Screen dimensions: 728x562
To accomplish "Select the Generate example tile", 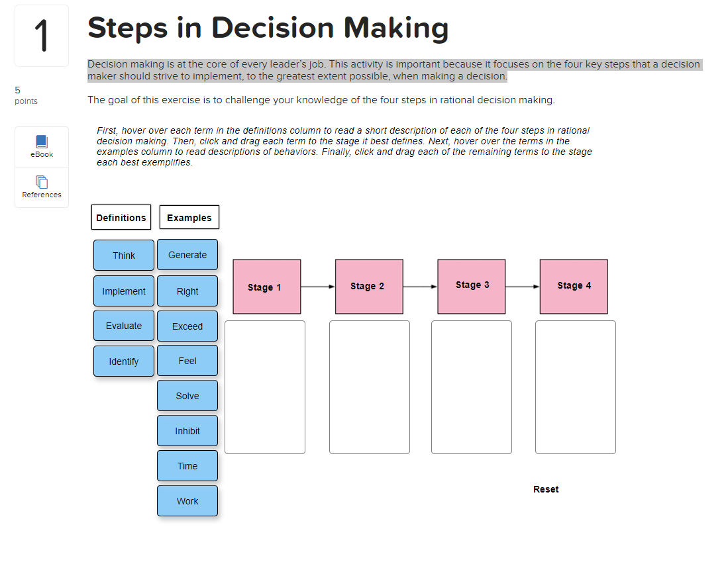I will tap(187, 255).
